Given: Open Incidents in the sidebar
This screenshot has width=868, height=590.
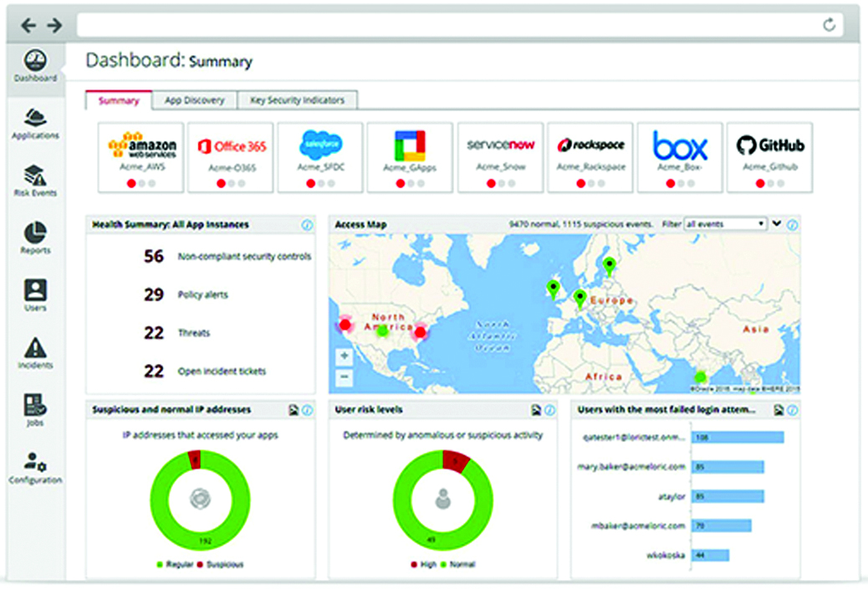Looking at the screenshot, I should pyautogui.click(x=35, y=353).
